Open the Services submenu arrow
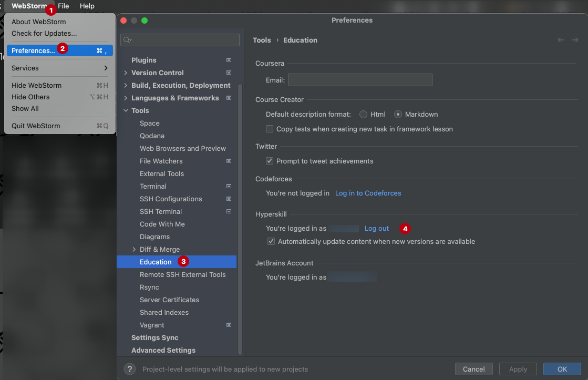This screenshot has height=380, width=588. pos(106,68)
